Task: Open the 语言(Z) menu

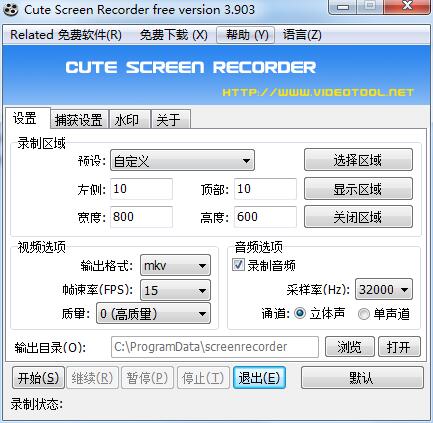Action: pos(302,35)
